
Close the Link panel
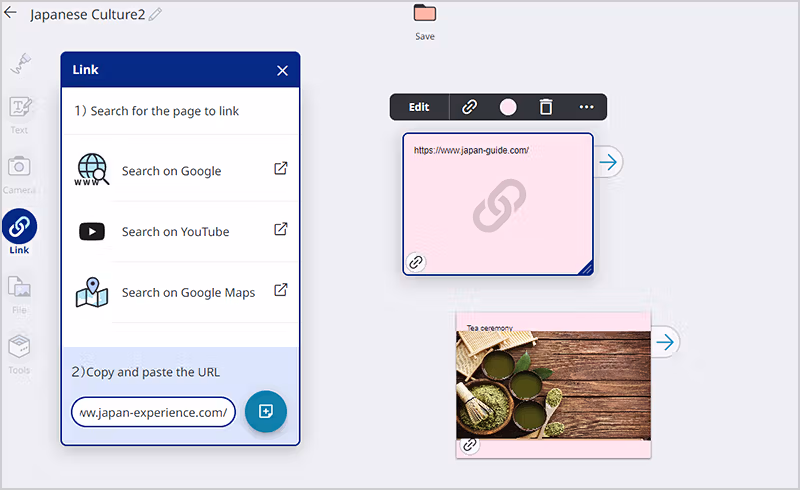point(282,70)
